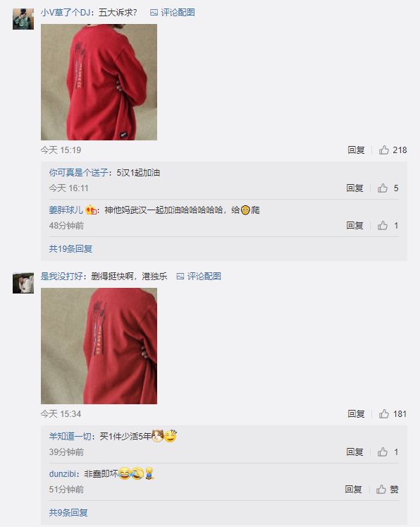Open avatar of 是我没打好

23,283
